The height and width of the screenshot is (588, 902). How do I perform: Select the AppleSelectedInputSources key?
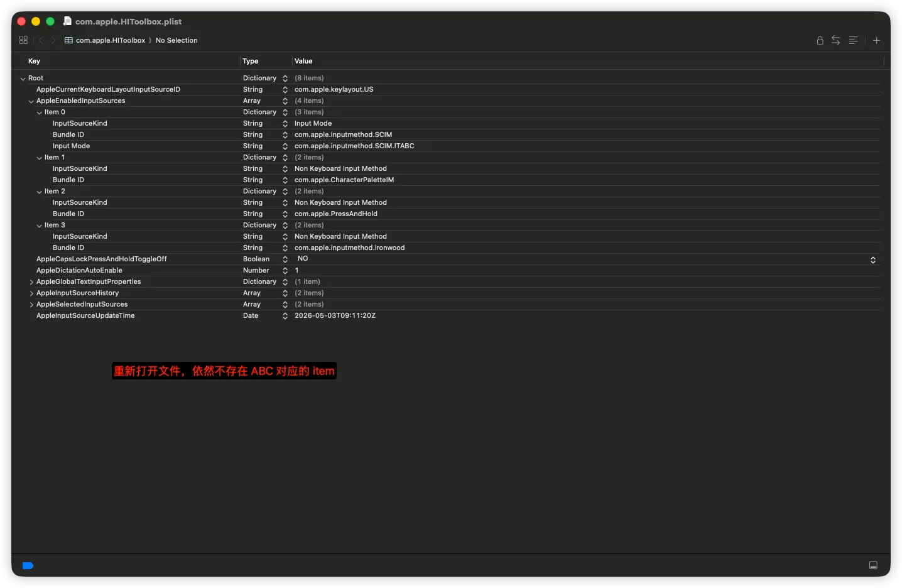(x=82, y=304)
